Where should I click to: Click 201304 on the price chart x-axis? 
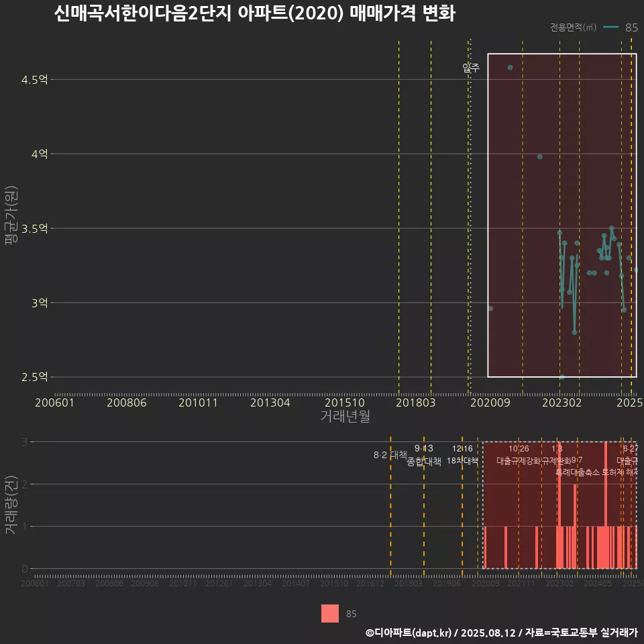coord(270,403)
